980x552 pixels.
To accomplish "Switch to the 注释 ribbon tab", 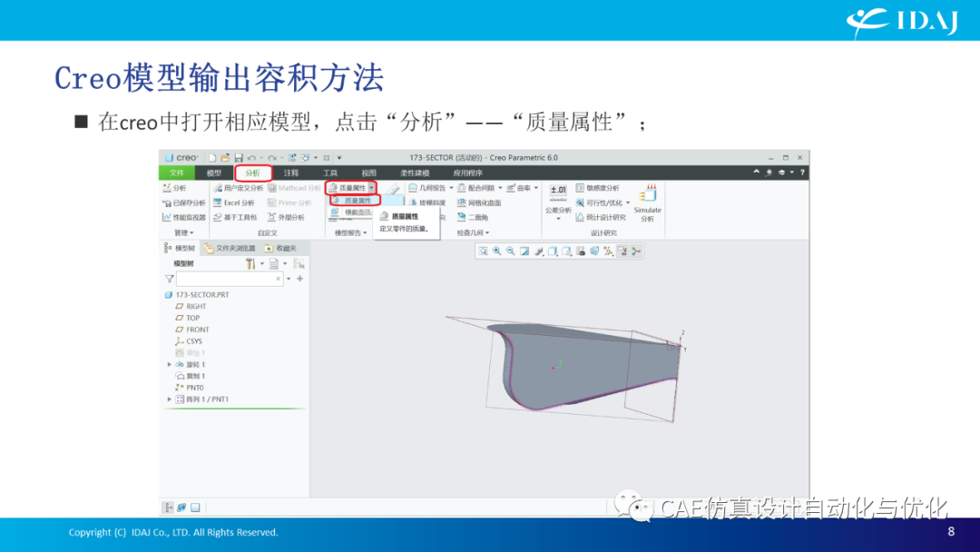I will click(291, 172).
